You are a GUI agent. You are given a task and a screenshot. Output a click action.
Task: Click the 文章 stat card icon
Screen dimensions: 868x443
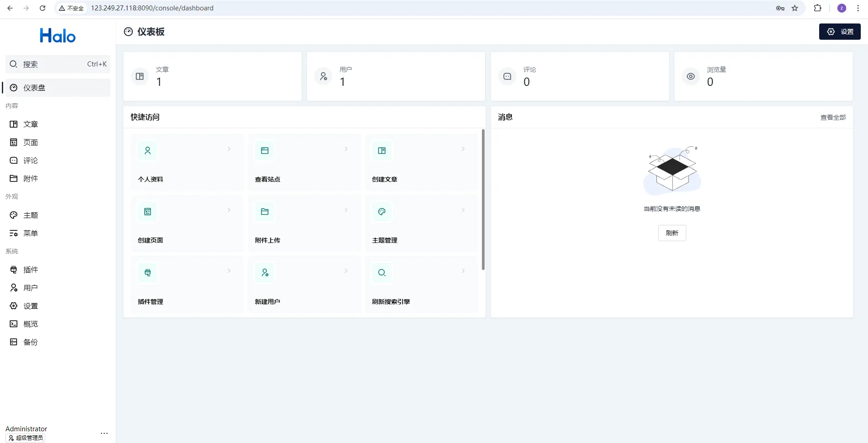coord(140,76)
